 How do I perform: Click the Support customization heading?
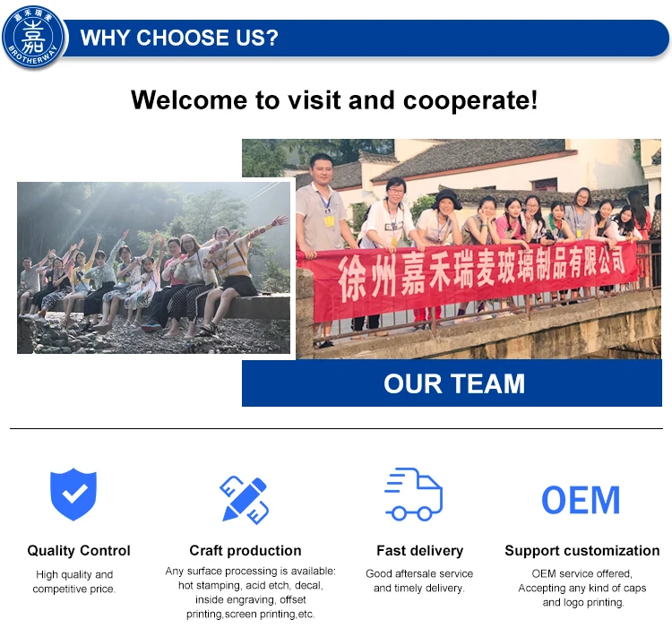click(x=582, y=550)
